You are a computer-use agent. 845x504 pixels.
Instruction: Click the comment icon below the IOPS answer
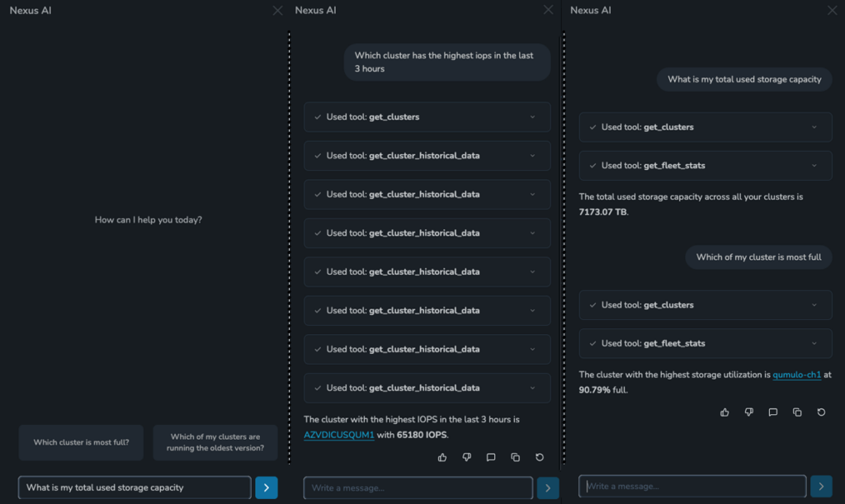(491, 457)
